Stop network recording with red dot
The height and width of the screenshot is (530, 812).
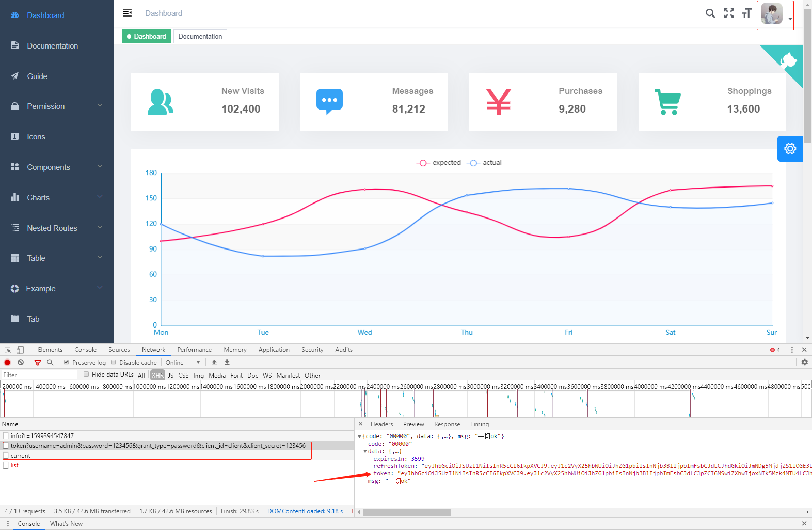7,363
